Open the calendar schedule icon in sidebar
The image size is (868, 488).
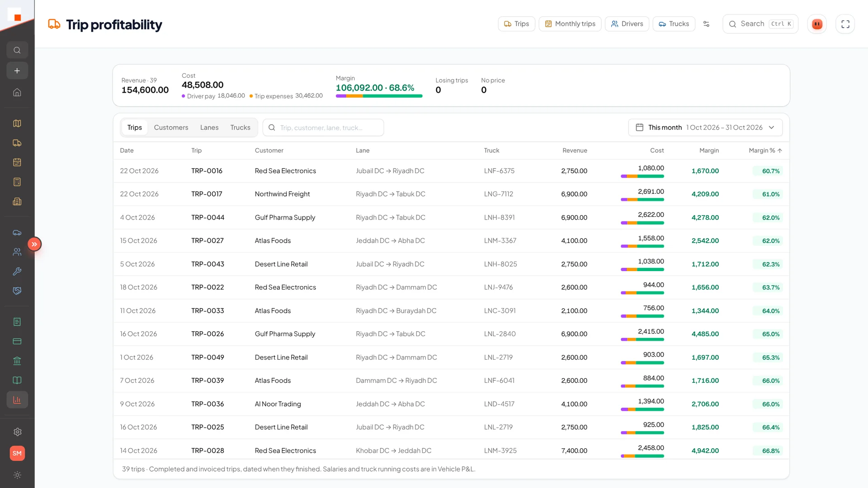[17, 162]
